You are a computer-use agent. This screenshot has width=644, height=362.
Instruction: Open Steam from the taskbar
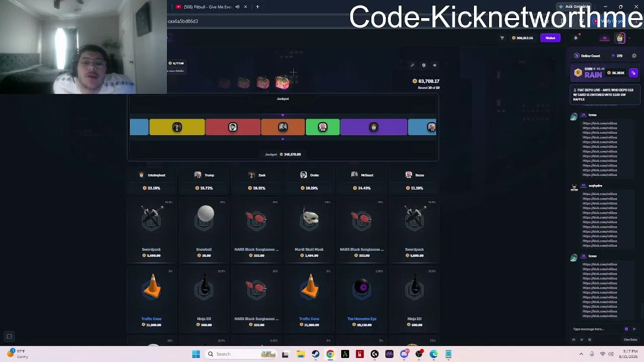315,354
